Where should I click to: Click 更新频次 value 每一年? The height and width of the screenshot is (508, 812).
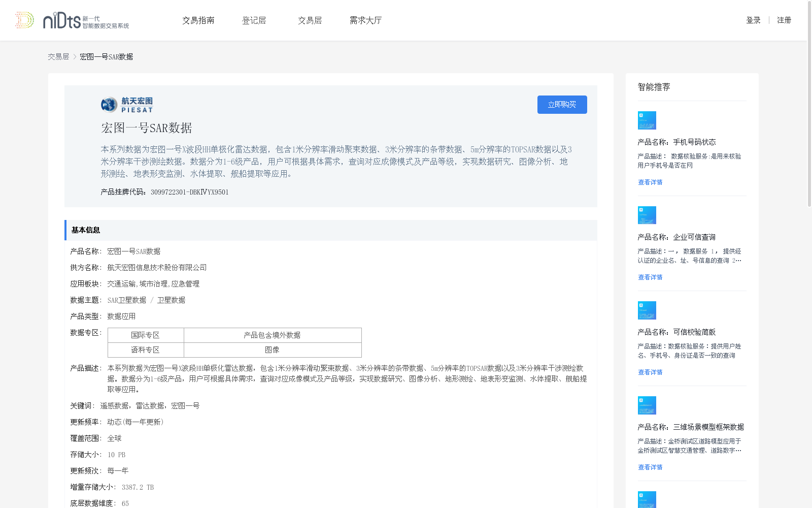pos(118,471)
